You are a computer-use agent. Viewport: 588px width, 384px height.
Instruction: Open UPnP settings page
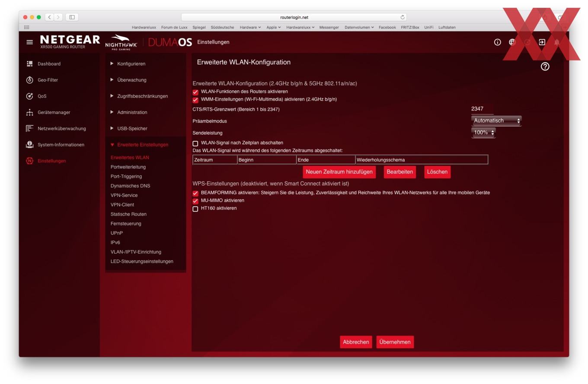click(117, 234)
